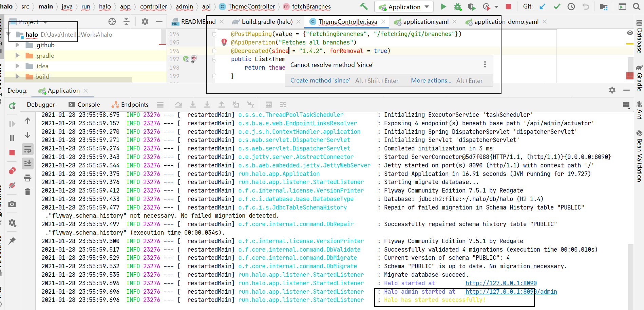Expand the build folder in project tree
Image resolution: width=644 pixels, height=310 pixels.
pyautogui.click(x=17, y=76)
